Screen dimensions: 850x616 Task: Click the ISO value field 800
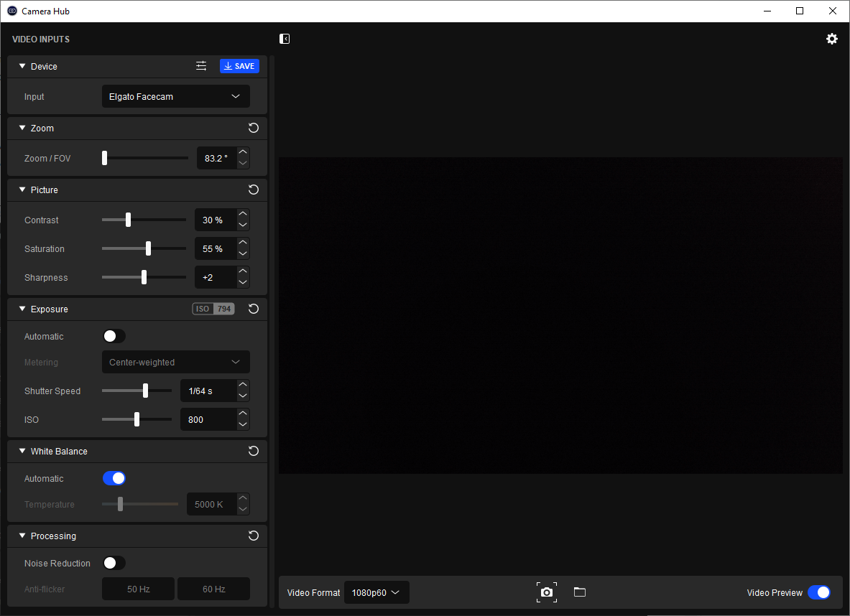(x=208, y=419)
